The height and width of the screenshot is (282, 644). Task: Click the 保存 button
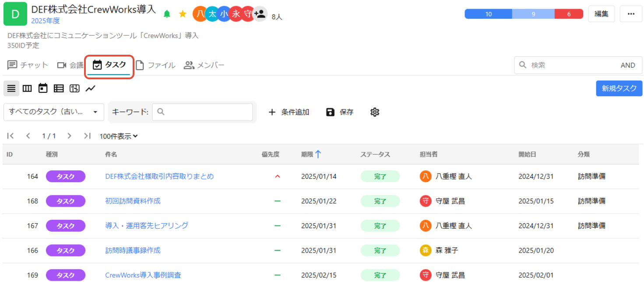click(340, 112)
